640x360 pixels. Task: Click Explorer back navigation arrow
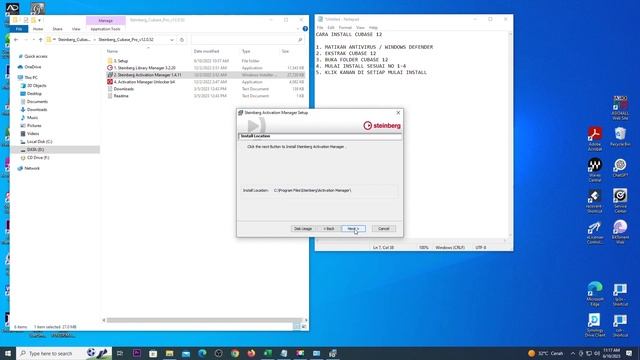tap(16, 40)
